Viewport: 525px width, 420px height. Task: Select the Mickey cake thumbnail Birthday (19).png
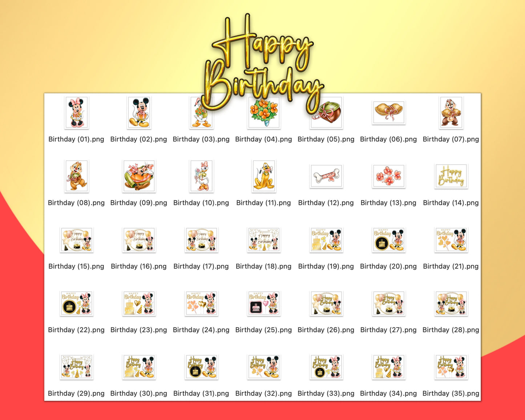coord(326,240)
